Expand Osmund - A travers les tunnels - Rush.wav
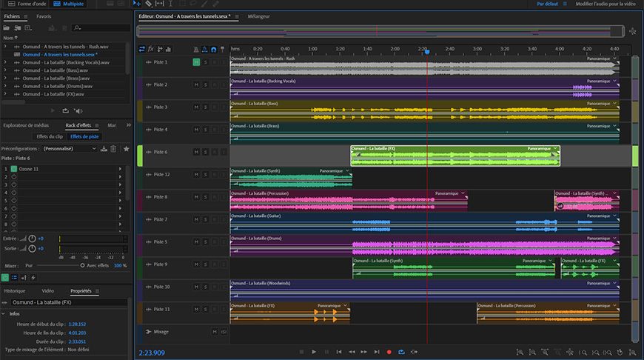This screenshot has width=644, height=360. coord(5,47)
